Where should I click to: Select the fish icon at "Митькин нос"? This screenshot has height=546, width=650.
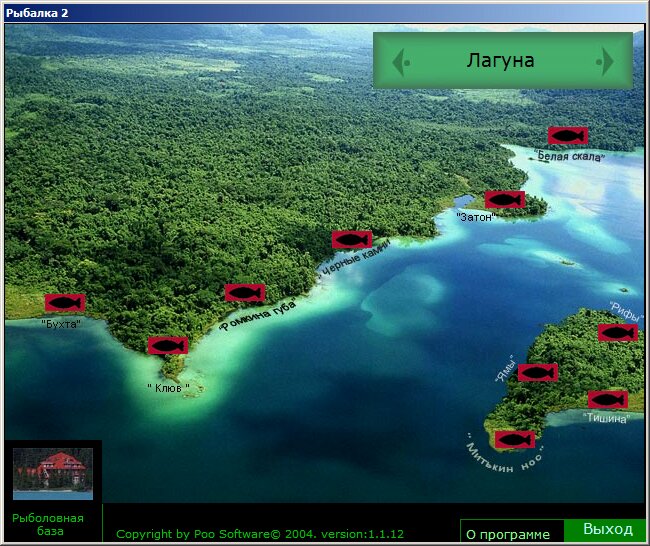[514, 439]
